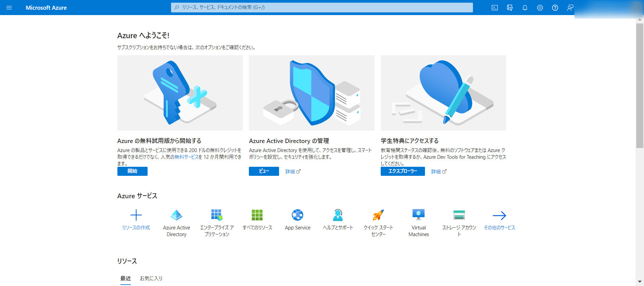Click the key illustration for free trial
This screenshot has width=644, height=286.
point(180,93)
